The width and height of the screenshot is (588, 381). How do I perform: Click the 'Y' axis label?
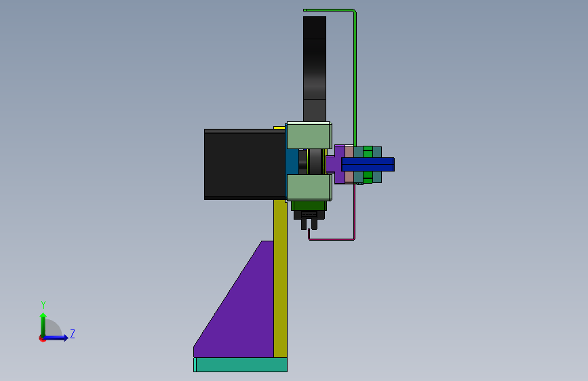43,305
